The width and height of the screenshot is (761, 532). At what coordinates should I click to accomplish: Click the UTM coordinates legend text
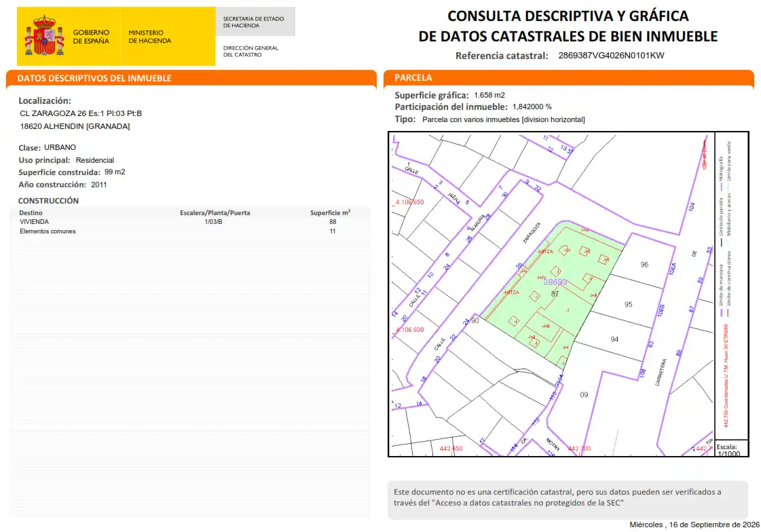[726, 376]
